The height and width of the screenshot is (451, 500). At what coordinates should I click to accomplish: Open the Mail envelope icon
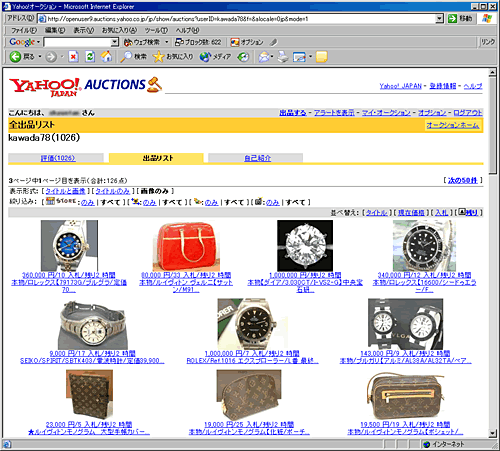tap(264, 57)
